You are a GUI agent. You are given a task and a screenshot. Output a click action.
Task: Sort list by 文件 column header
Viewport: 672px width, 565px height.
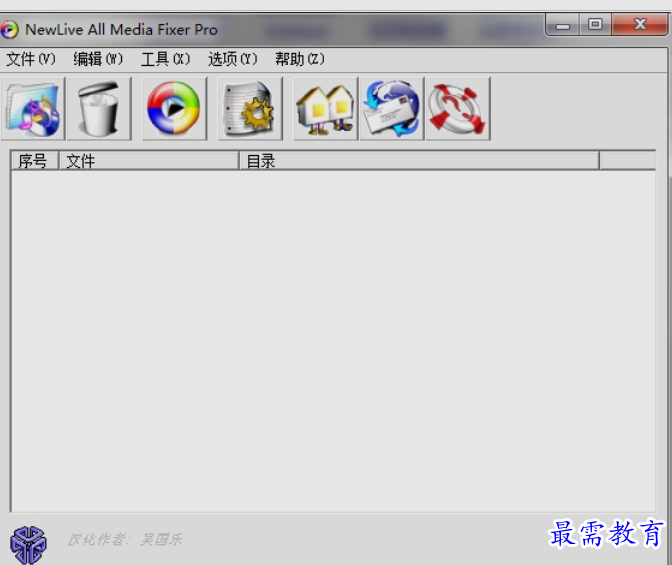(x=149, y=161)
